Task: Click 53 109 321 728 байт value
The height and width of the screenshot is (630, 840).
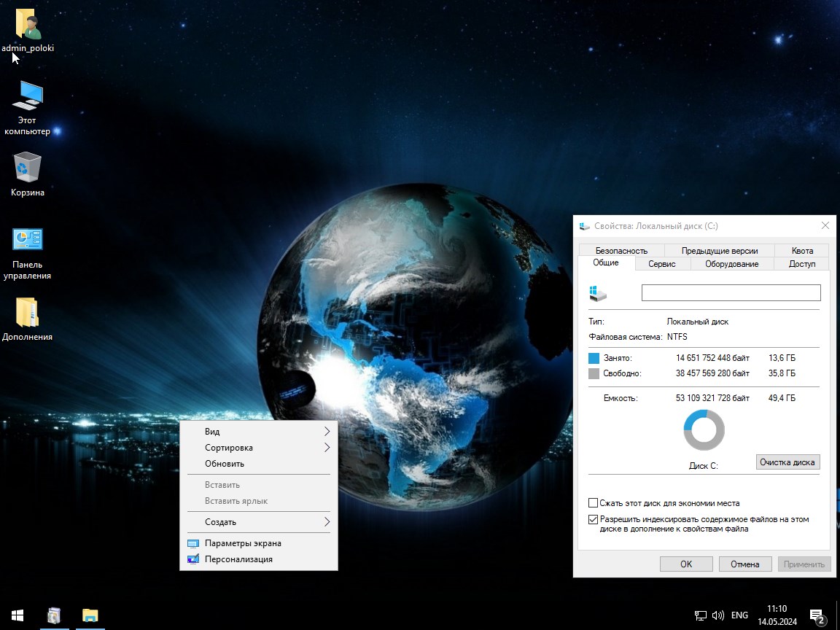Action: 712,398
